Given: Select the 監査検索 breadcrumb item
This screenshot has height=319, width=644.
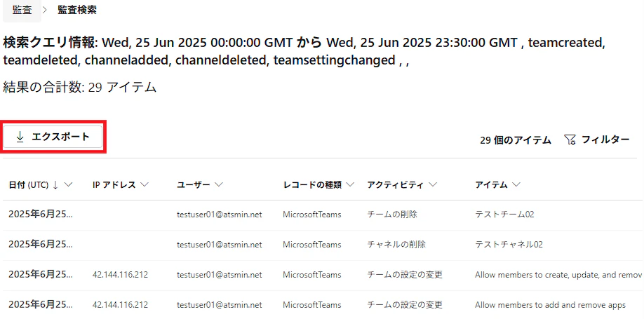Looking at the screenshot, I should point(77,11).
